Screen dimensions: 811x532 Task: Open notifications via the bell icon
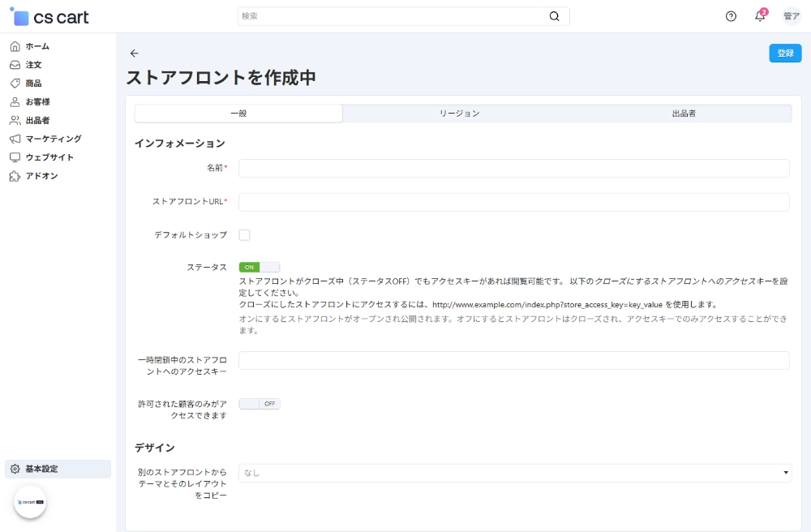tap(760, 16)
